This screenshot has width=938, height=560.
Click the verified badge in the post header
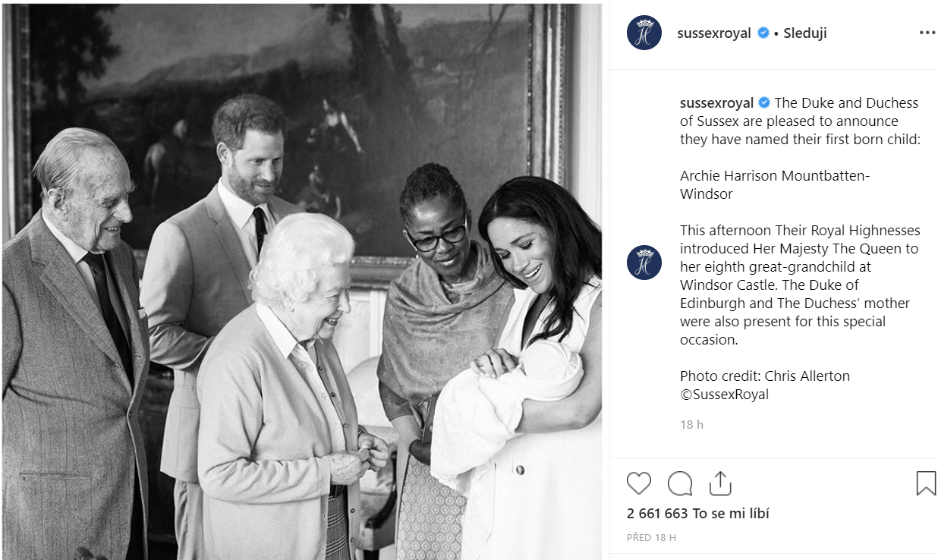763,33
